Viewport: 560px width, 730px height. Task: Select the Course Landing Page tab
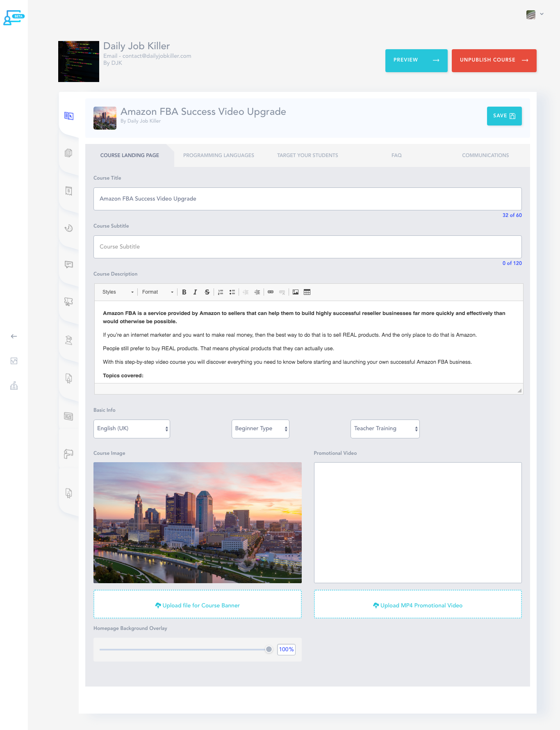click(130, 155)
